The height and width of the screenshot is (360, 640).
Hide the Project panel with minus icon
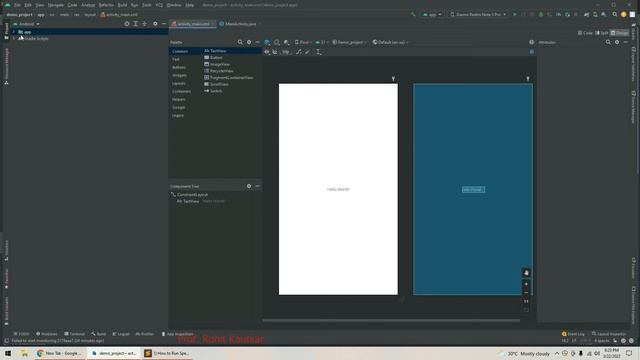(x=164, y=24)
